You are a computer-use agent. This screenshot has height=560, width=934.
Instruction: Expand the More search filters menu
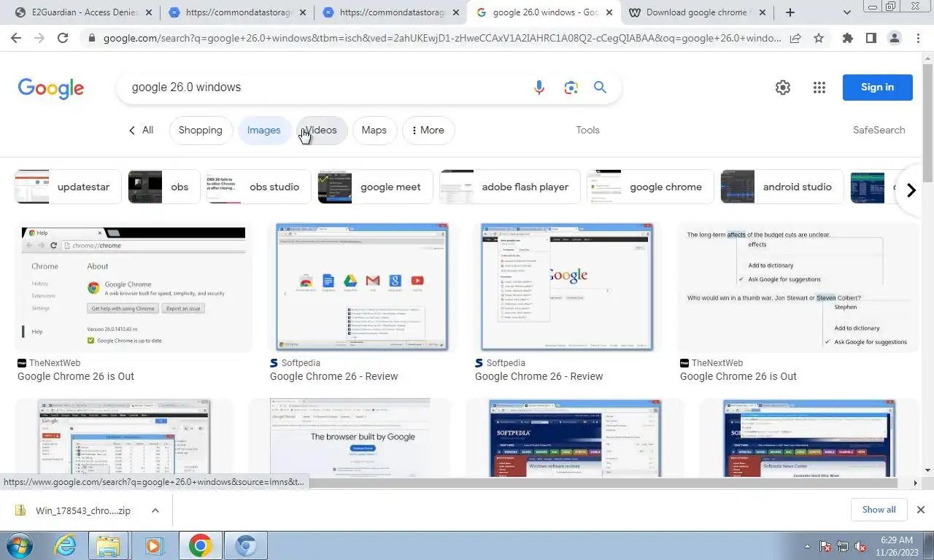[428, 131]
